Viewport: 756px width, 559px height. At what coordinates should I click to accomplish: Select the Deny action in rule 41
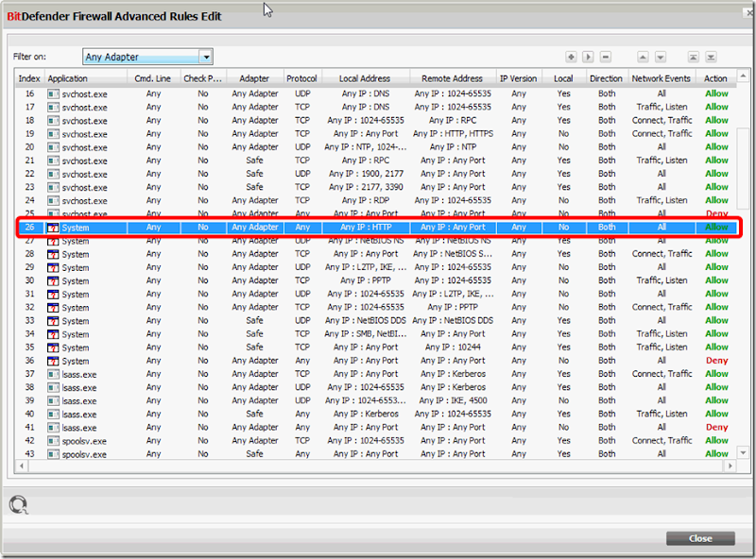tap(716, 427)
